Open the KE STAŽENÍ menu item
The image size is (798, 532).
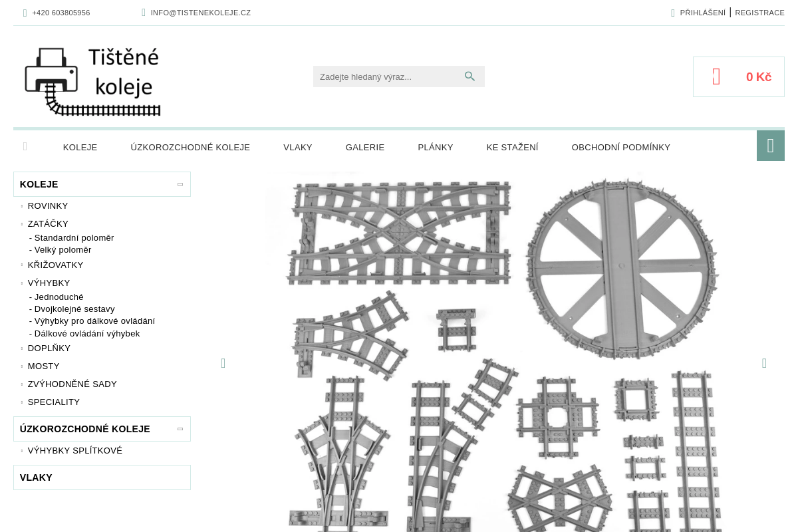(x=513, y=147)
